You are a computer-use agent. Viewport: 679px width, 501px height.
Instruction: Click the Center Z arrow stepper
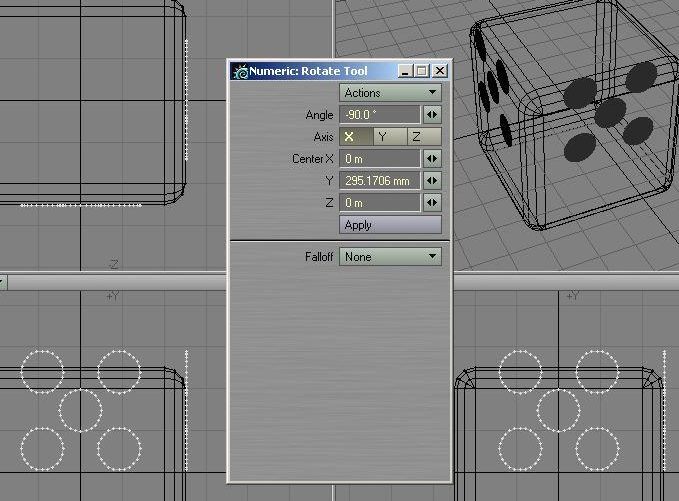[432, 203]
